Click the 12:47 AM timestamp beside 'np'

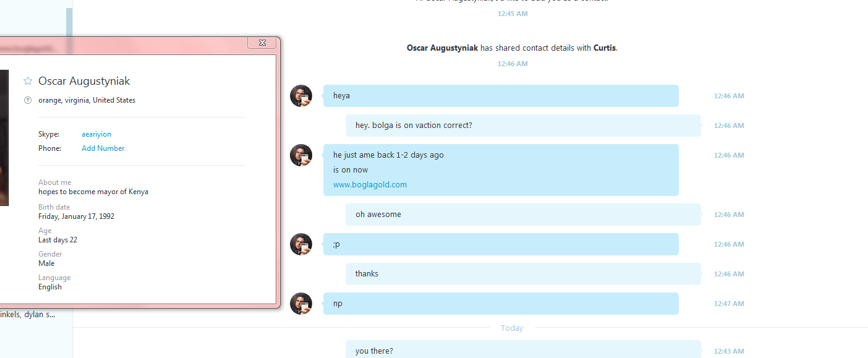[x=729, y=304]
